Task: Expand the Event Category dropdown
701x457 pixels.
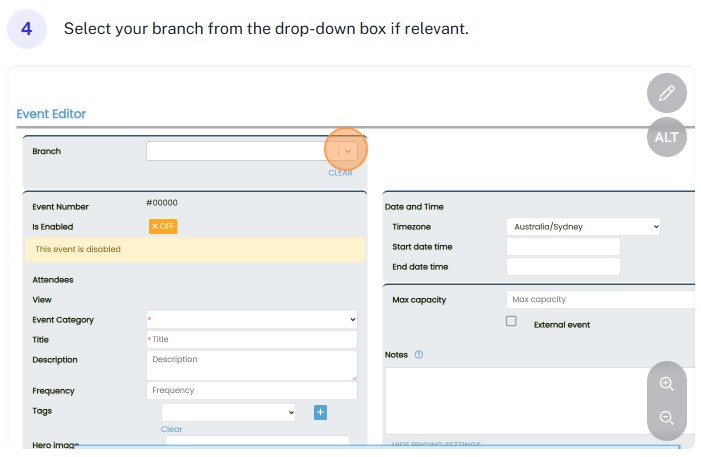Action: [251, 320]
